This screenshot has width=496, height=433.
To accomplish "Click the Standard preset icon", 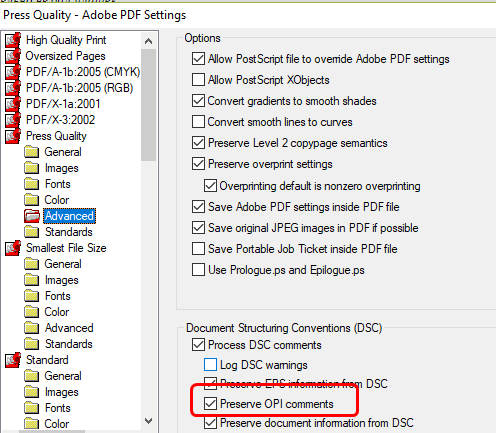I will 13,360.
